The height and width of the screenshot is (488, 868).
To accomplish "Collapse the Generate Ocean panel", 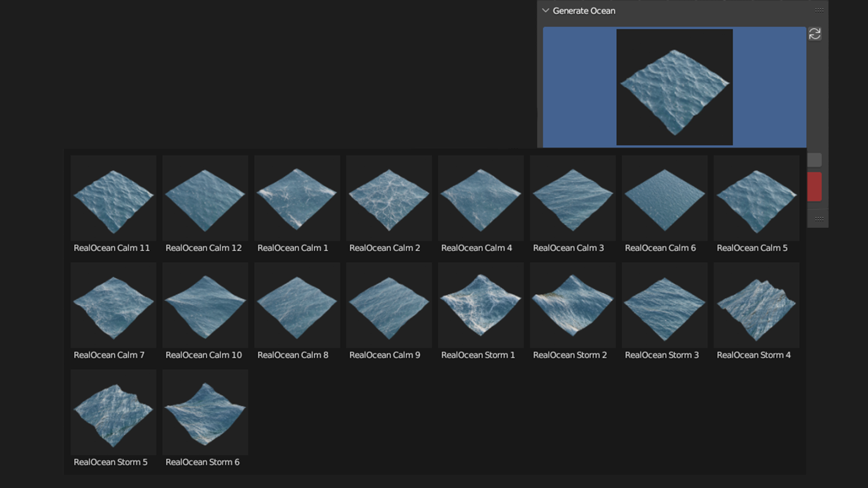I will [546, 10].
